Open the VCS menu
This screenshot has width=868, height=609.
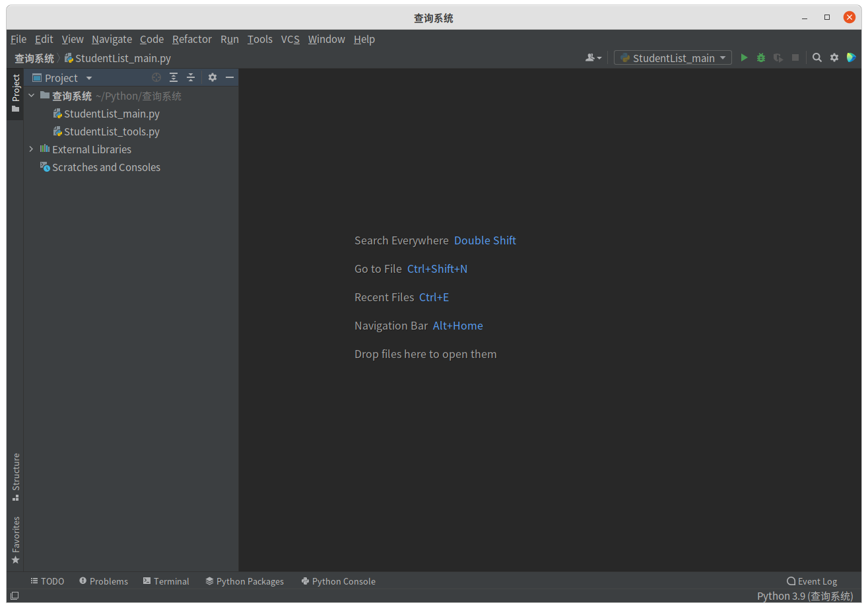(290, 39)
